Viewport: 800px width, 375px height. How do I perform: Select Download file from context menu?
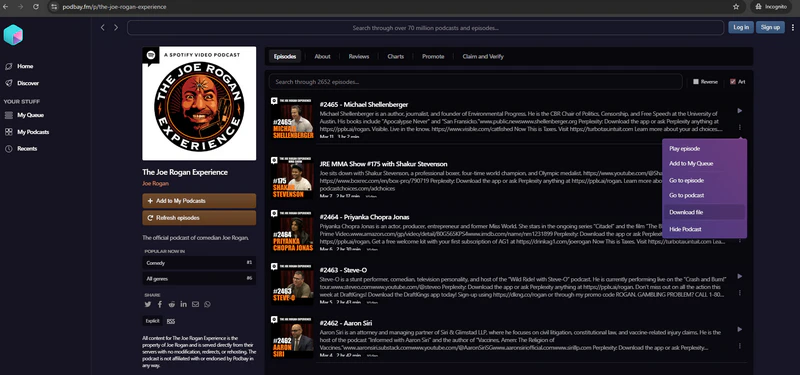705,212
